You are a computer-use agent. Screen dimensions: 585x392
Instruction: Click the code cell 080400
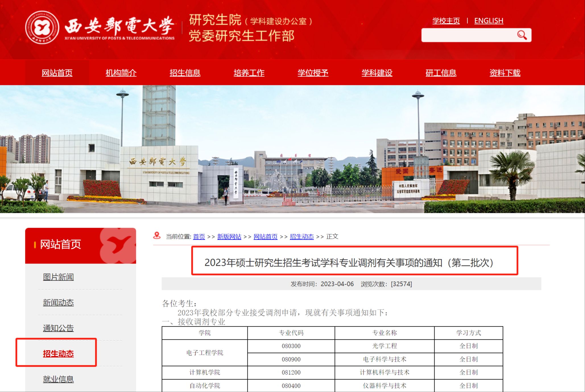[291, 386]
